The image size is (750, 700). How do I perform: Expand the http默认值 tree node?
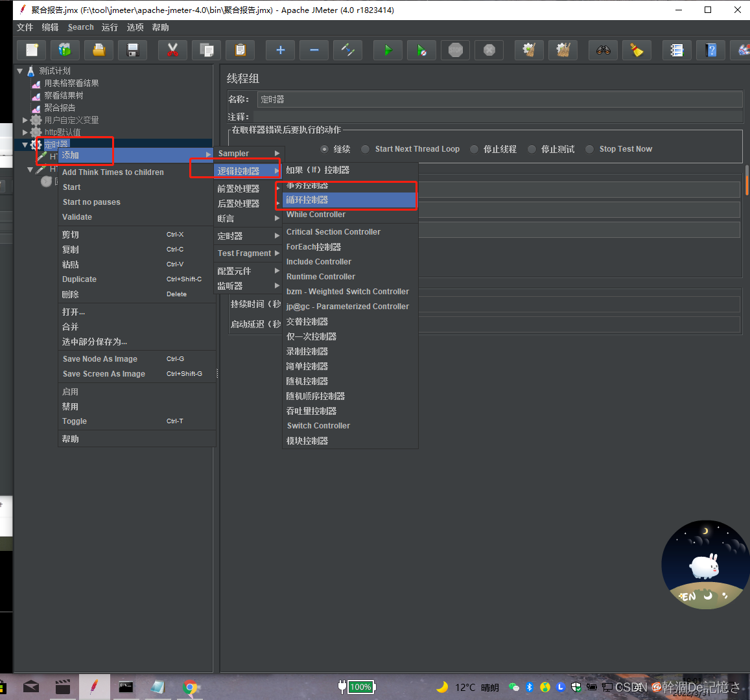(25, 132)
